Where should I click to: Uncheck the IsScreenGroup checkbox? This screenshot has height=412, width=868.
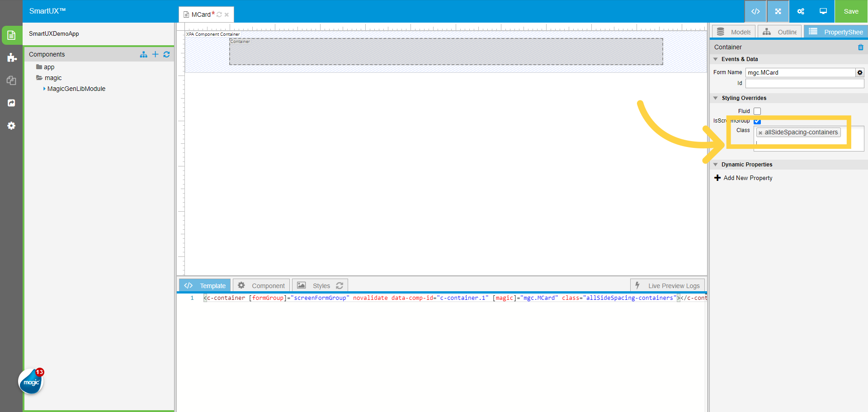pyautogui.click(x=757, y=121)
